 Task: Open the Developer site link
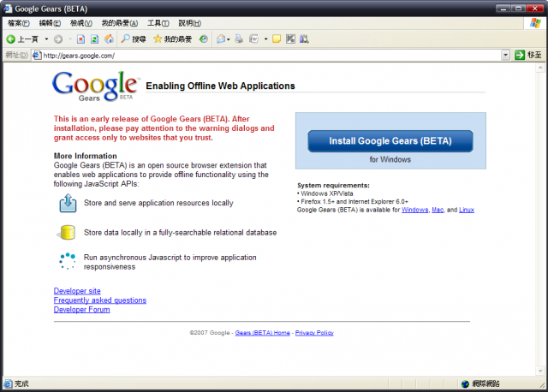pyautogui.click(x=77, y=291)
